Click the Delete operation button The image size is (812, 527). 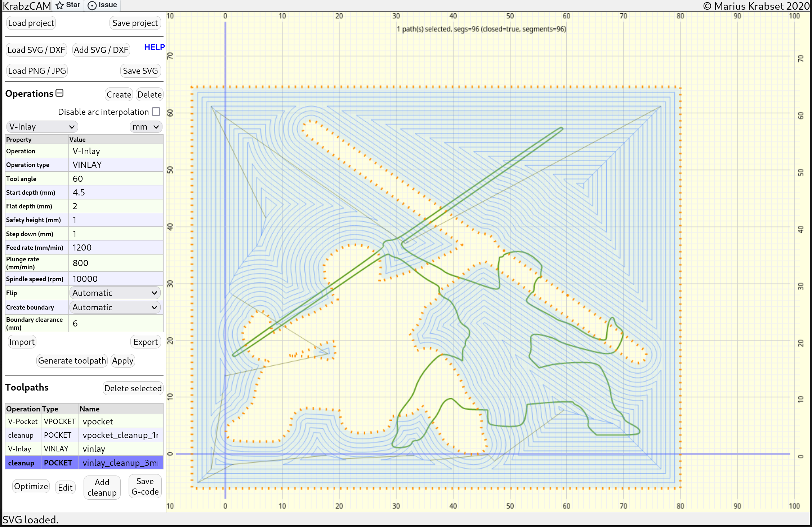pyautogui.click(x=150, y=95)
